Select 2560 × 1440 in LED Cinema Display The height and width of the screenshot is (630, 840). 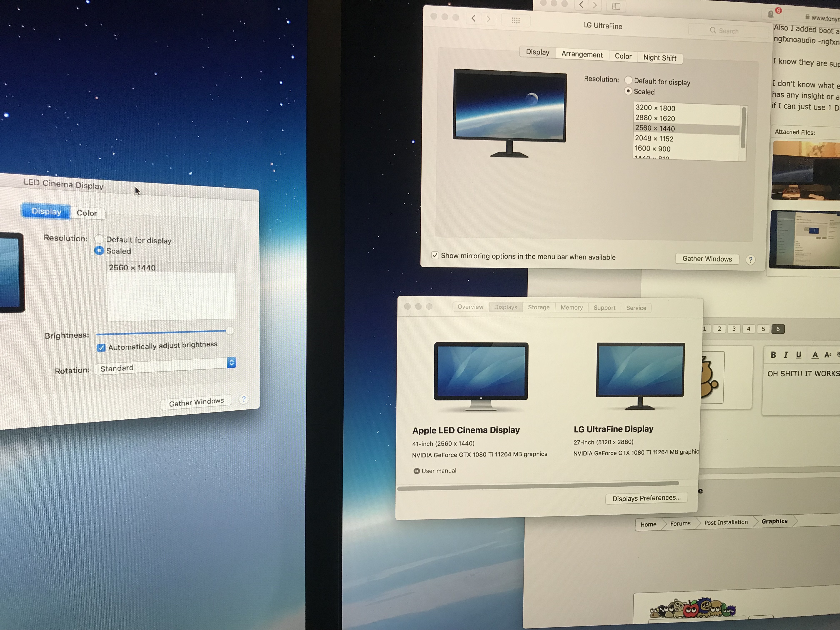click(171, 267)
